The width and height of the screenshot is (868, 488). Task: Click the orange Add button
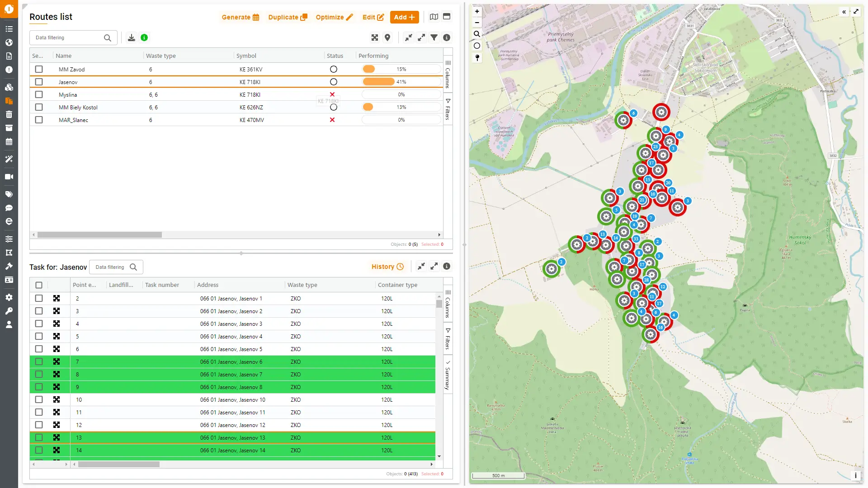404,17
